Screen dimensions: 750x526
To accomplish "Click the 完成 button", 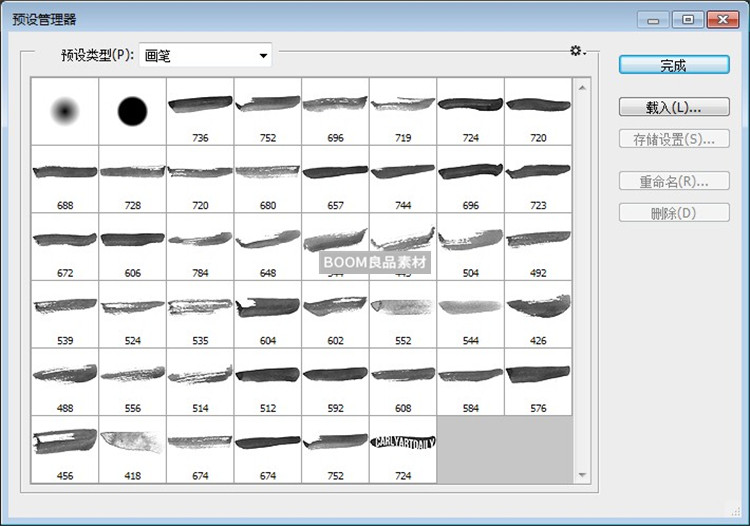I will 673,65.
